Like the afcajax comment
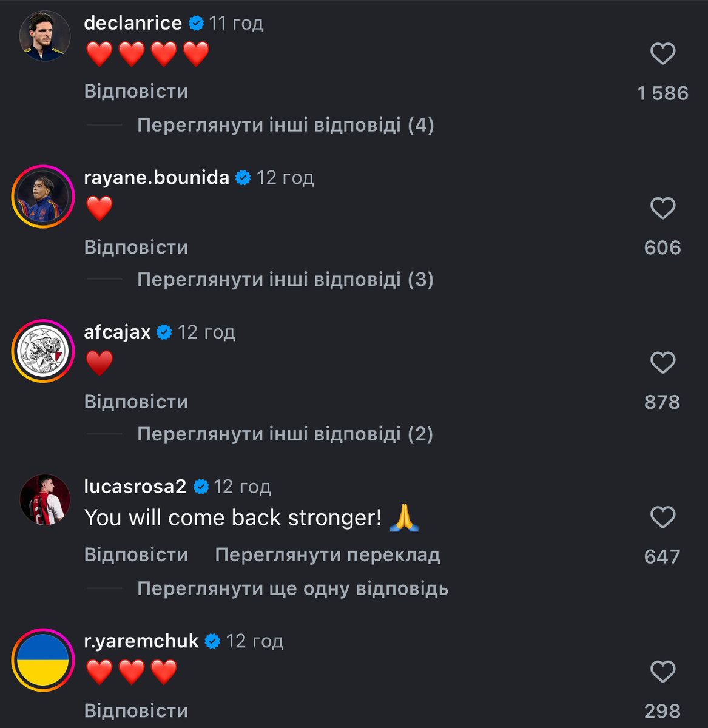The width and height of the screenshot is (708, 728). click(x=662, y=363)
